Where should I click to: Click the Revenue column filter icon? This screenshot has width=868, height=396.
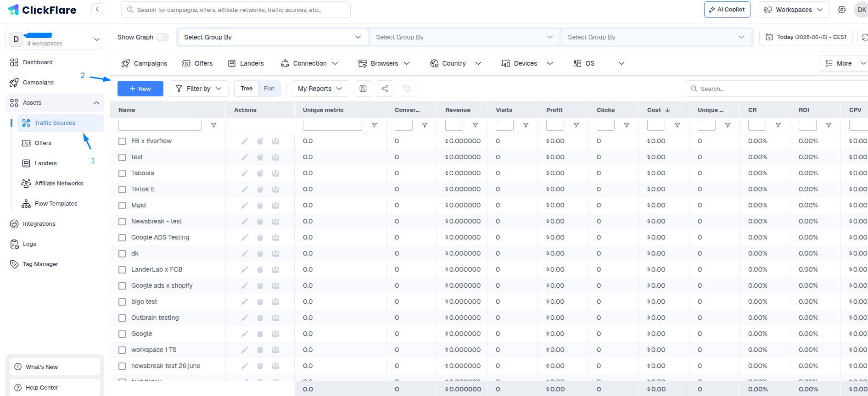click(x=475, y=125)
